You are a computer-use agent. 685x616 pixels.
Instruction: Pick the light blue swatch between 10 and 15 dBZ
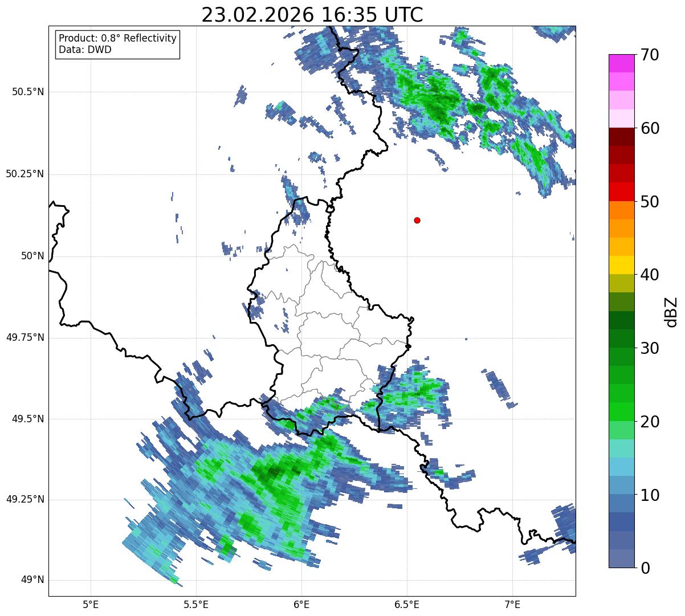tap(621, 467)
